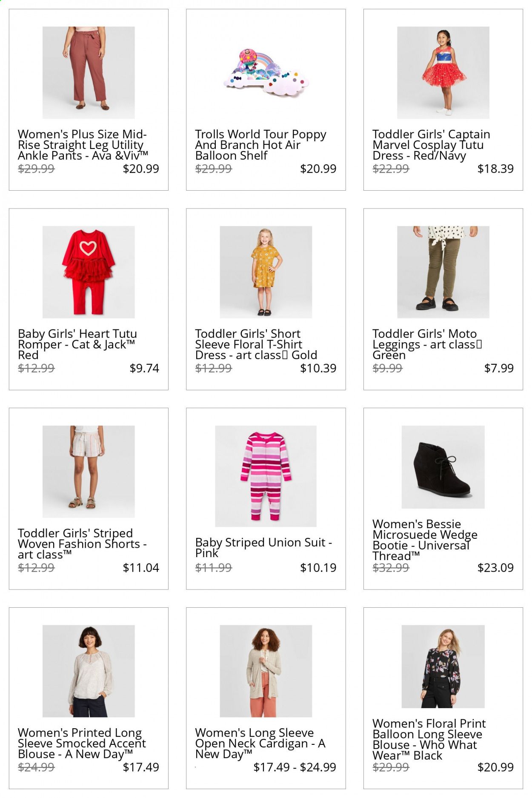Select the pink striped union suit image
The image size is (532, 798).
click(266, 476)
